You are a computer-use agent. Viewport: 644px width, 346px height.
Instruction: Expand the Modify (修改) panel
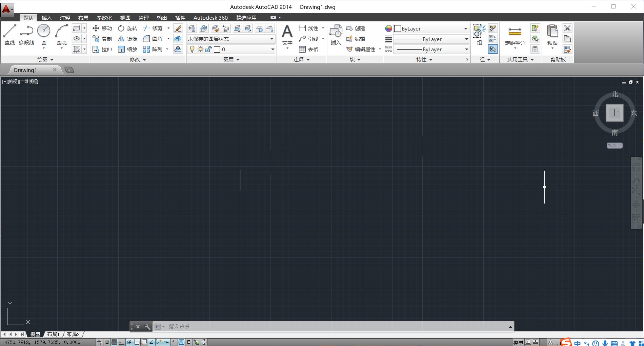click(x=138, y=60)
